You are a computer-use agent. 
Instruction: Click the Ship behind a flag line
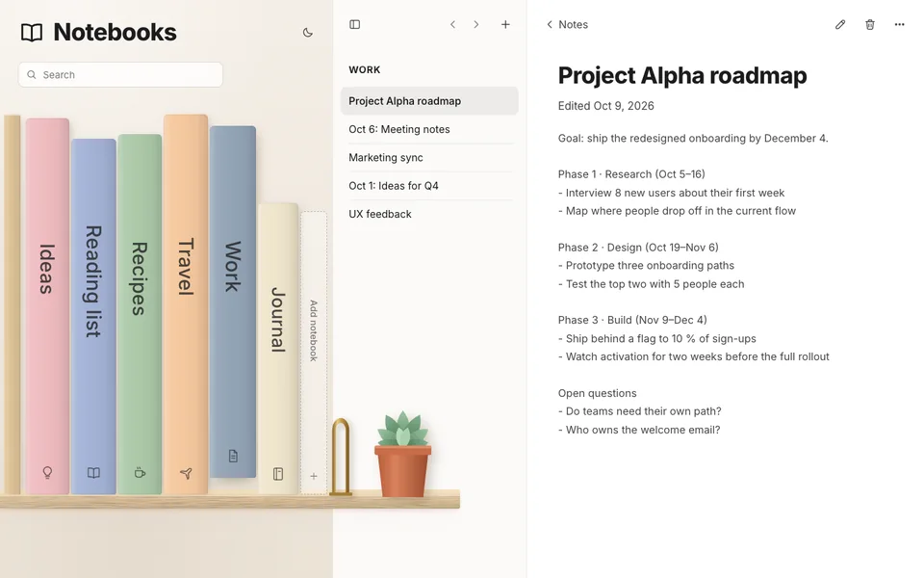pos(657,338)
